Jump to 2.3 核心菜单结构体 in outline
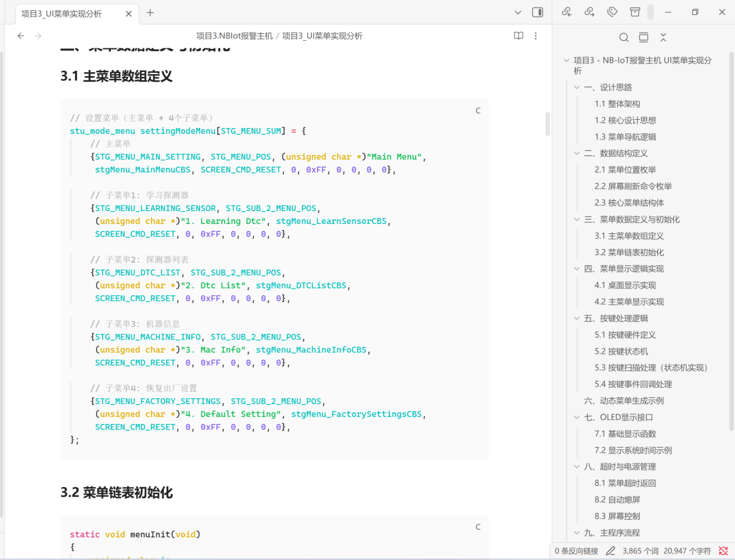The image size is (735, 560). [629, 203]
